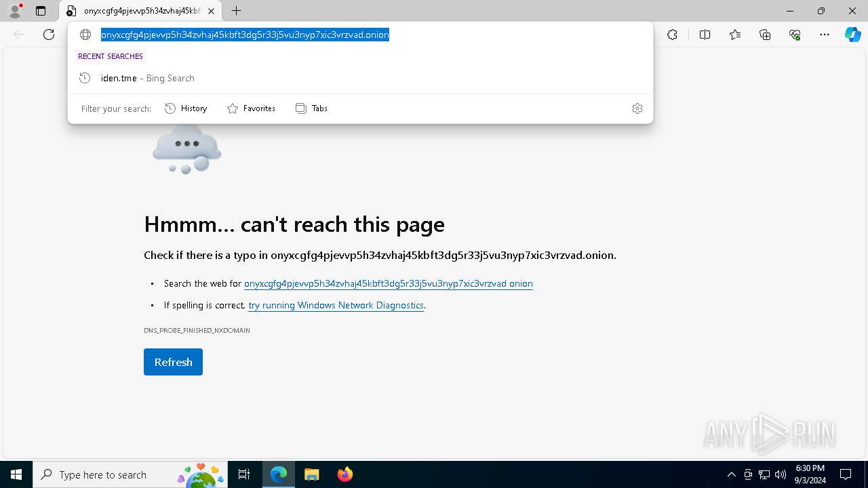Click try running Windows Network Diagnostics

tap(336, 305)
